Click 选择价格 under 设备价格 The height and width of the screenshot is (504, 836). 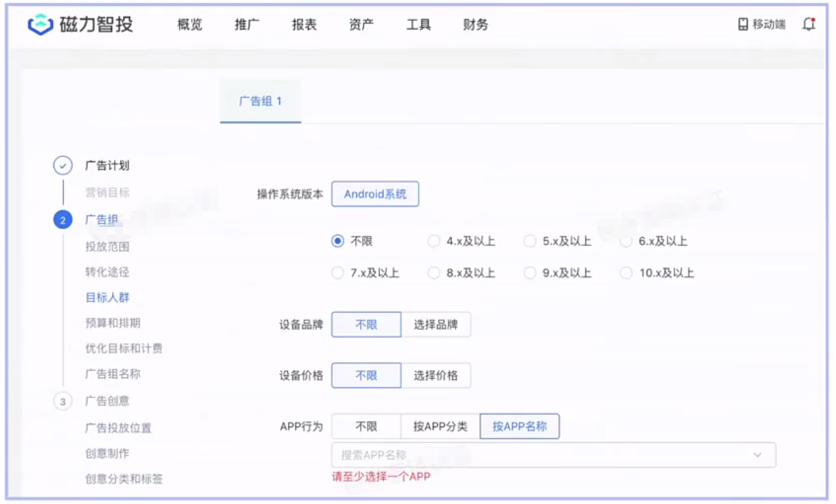pyautogui.click(x=436, y=375)
